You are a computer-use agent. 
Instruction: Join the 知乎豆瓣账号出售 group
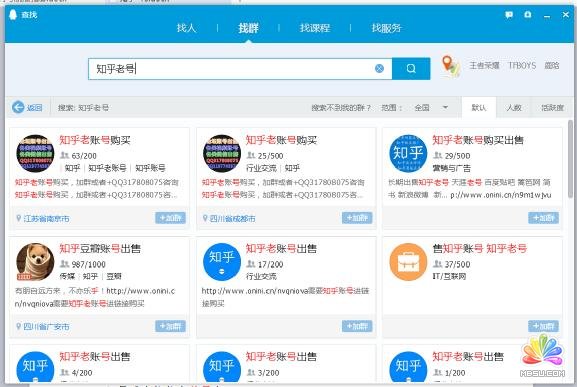point(170,326)
